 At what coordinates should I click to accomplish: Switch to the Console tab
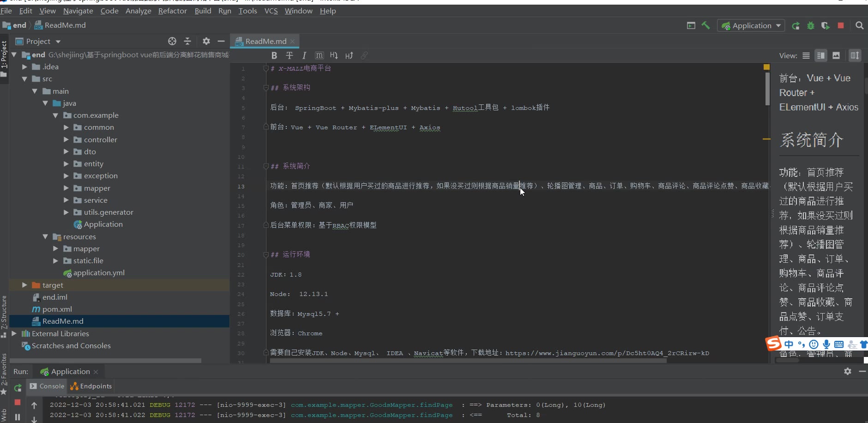click(x=47, y=387)
